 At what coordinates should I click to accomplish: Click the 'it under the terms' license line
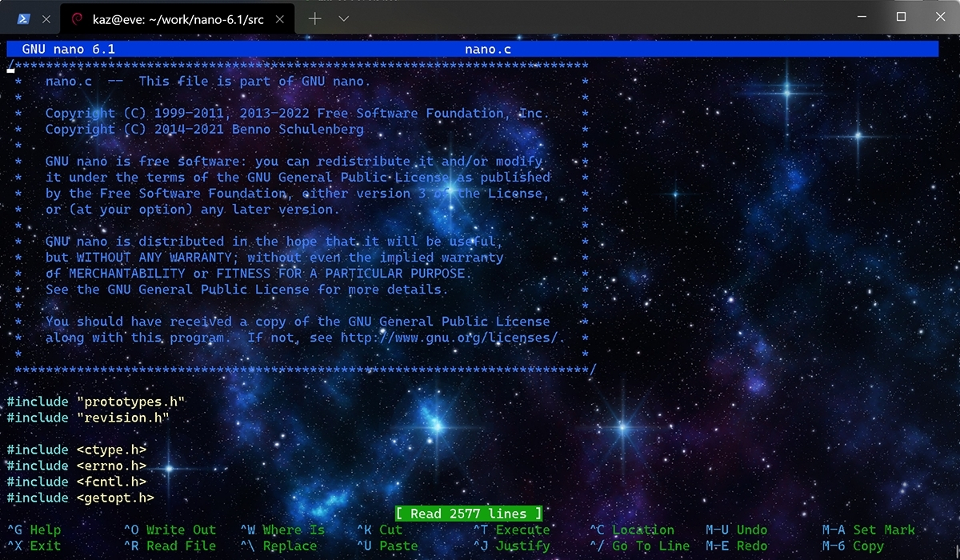tap(298, 178)
